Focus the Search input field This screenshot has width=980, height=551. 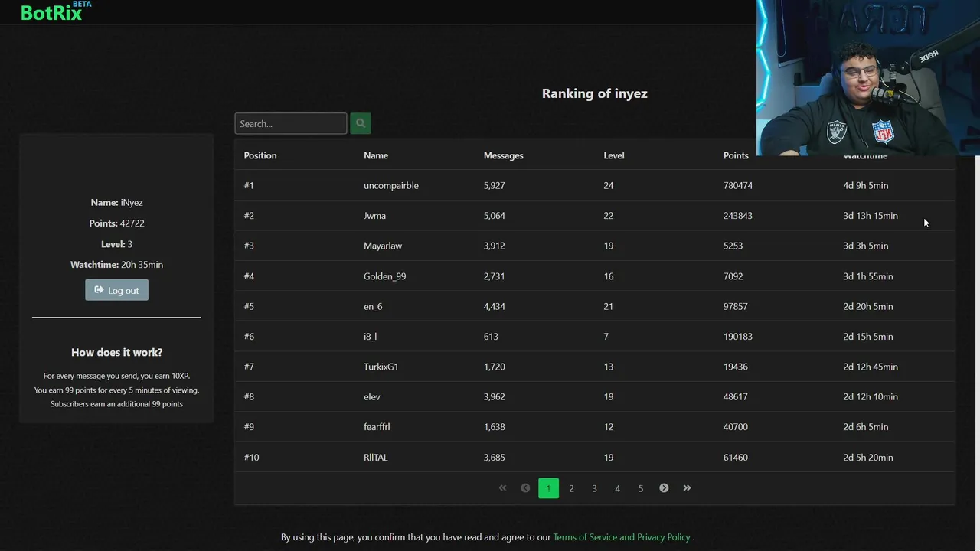(290, 123)
